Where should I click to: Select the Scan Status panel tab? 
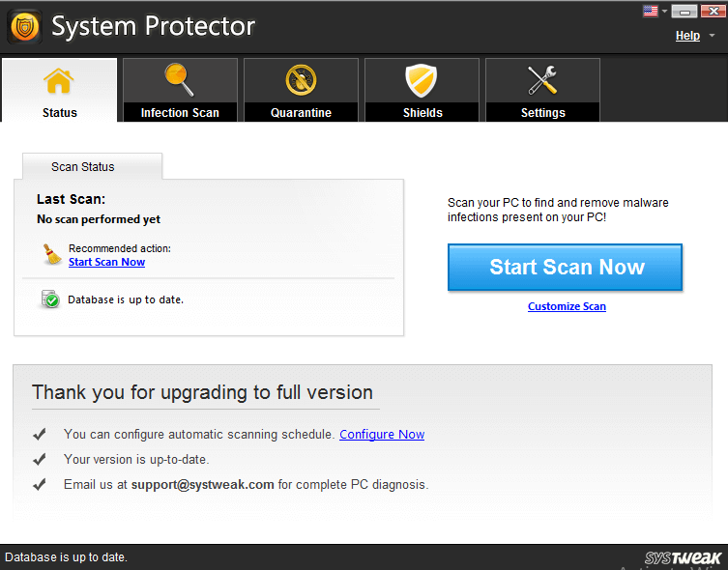93,166
